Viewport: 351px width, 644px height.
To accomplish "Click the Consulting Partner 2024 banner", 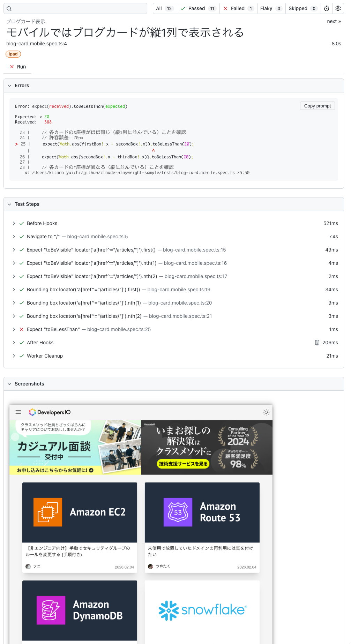I will click(x=207, y=447).
